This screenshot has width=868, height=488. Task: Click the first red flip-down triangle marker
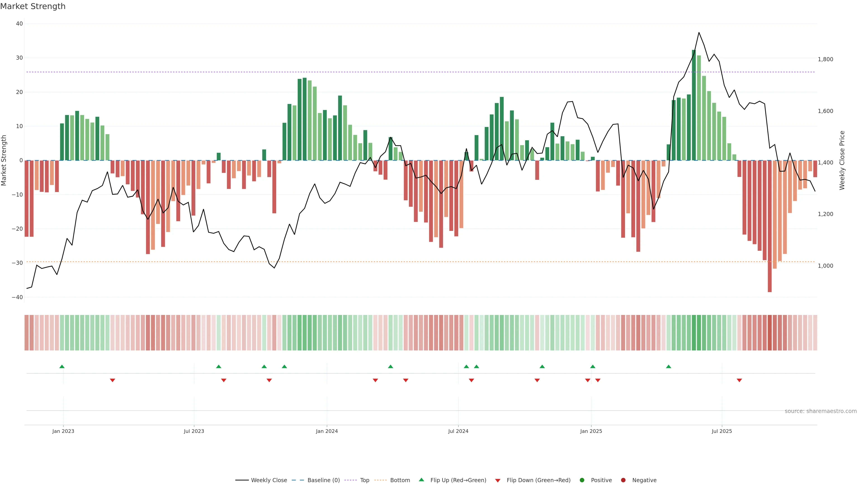pyautogui.click(x=113, y=380)
